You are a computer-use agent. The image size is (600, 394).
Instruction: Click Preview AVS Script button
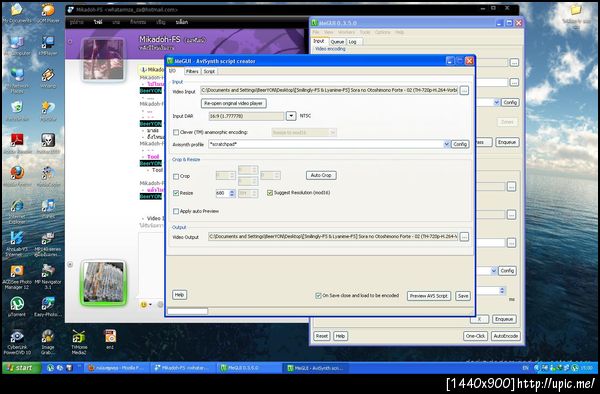click(x=429, y=296)
